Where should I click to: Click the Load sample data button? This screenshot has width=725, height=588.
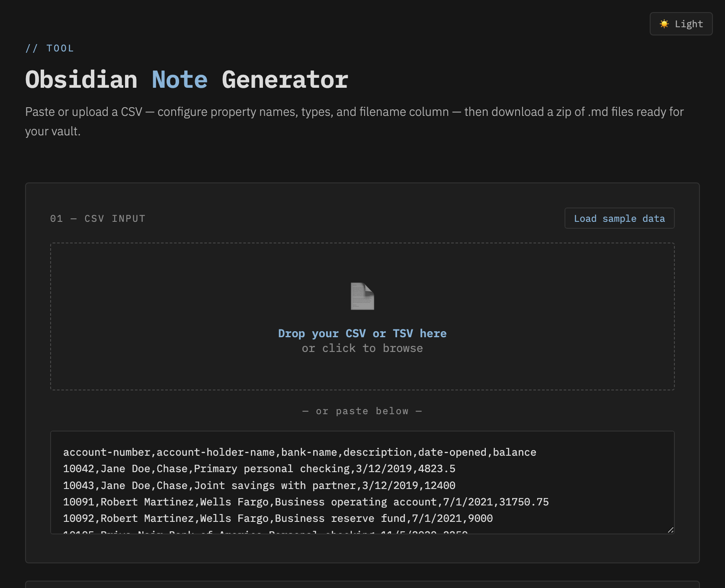click(x=619, y=218)
